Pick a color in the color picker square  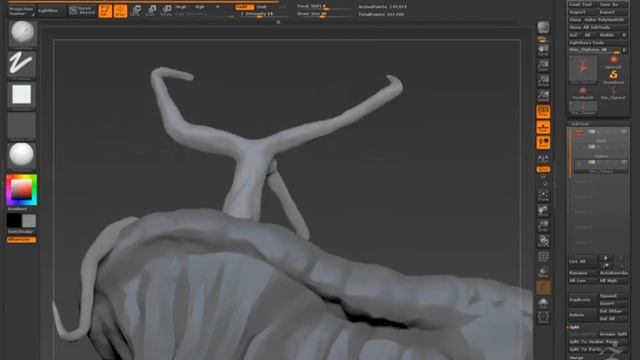pos(22,189)
